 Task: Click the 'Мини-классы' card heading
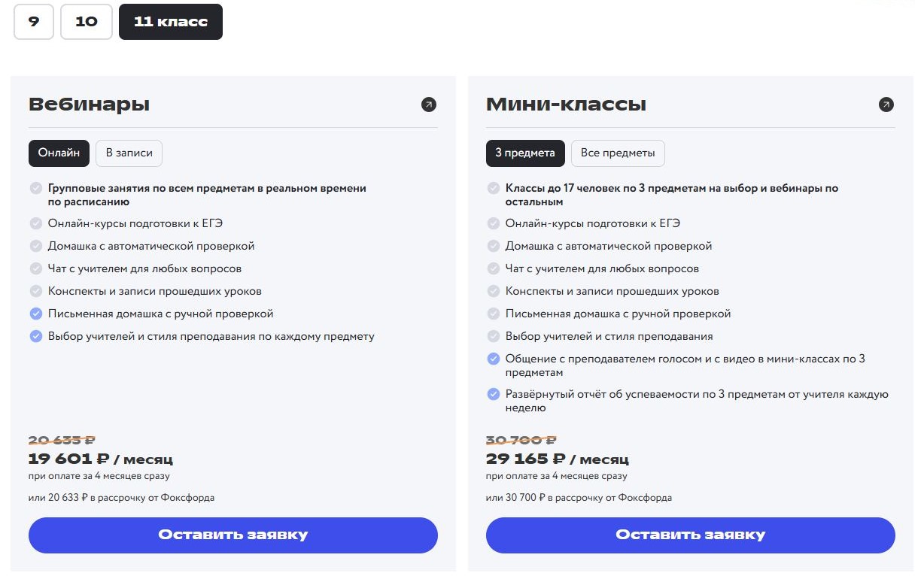pyautogui.click(x=566, y=104)
